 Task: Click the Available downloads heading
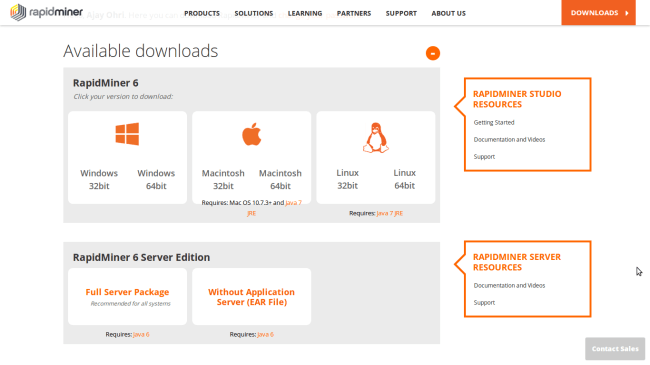click(x=141, y=51)
